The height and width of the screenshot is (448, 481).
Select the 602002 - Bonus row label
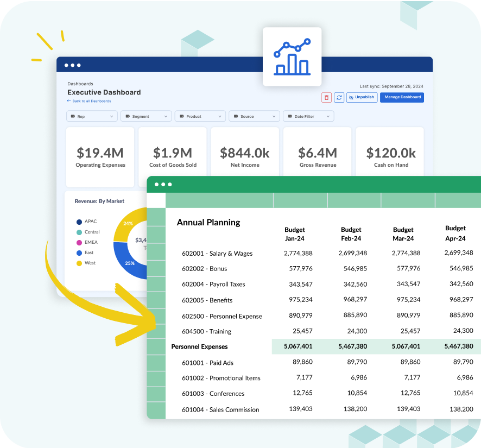pos(204,269)
